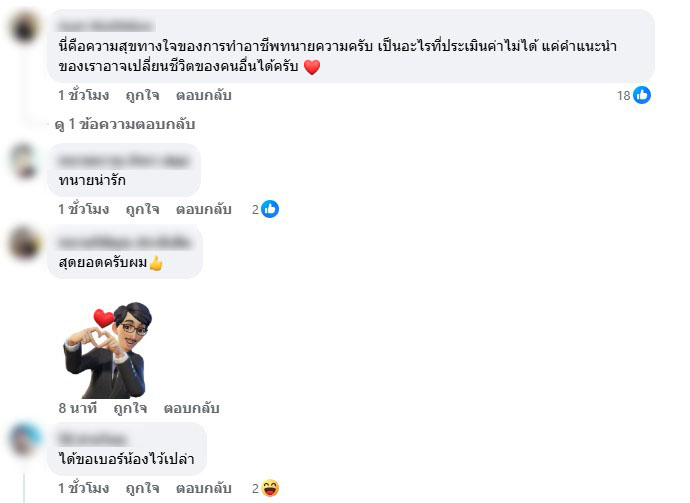Open avatar of the ทนายน่ารัก commenter
Screen dimensions: 690x503
25,162
